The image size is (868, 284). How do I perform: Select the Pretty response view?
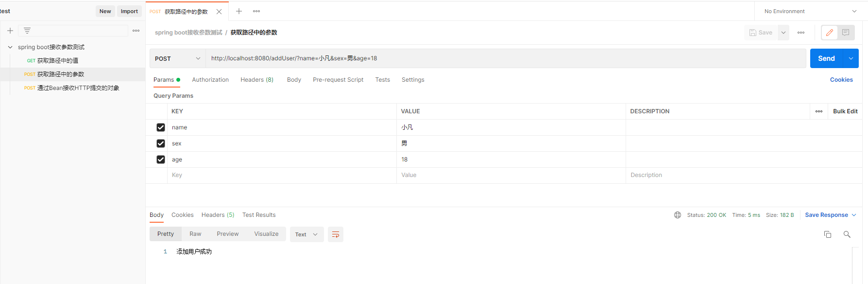(x=165, y=234)
